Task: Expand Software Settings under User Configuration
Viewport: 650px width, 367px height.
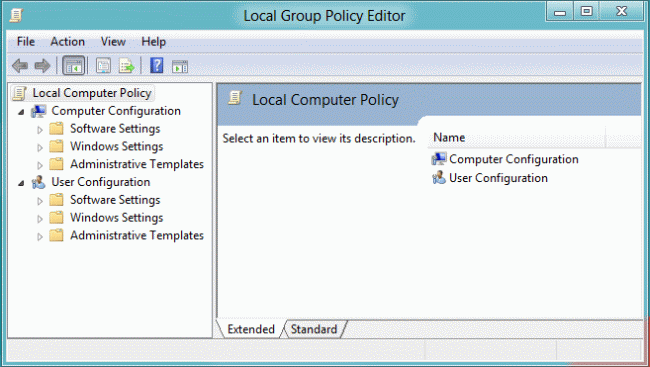Action: (40, 201)
